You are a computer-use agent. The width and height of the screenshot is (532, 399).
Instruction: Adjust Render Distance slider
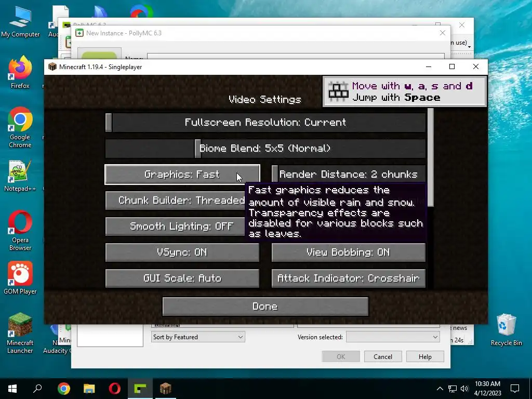349,175
